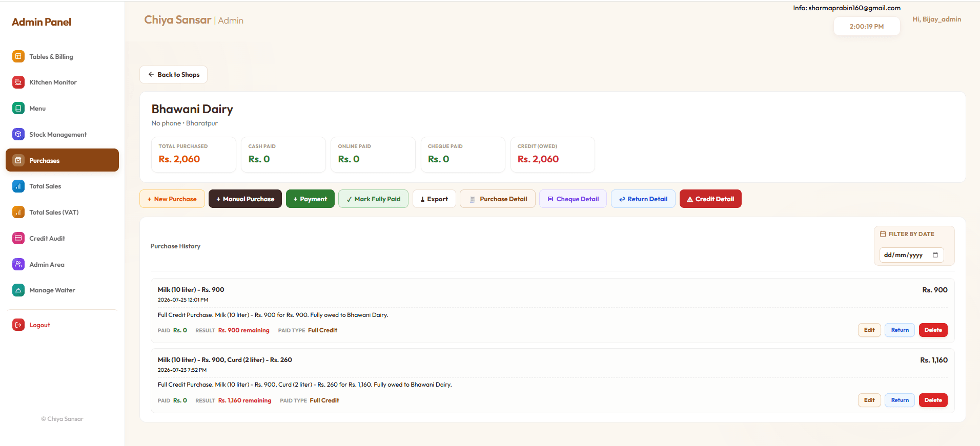
Task: Select Credit Audit in sidebar
Action: 62,238
